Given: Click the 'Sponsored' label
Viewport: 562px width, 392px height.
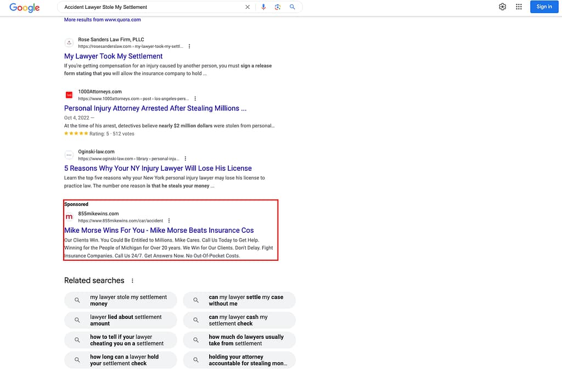Looking at the screenshot, I should [x=76, y=204].
